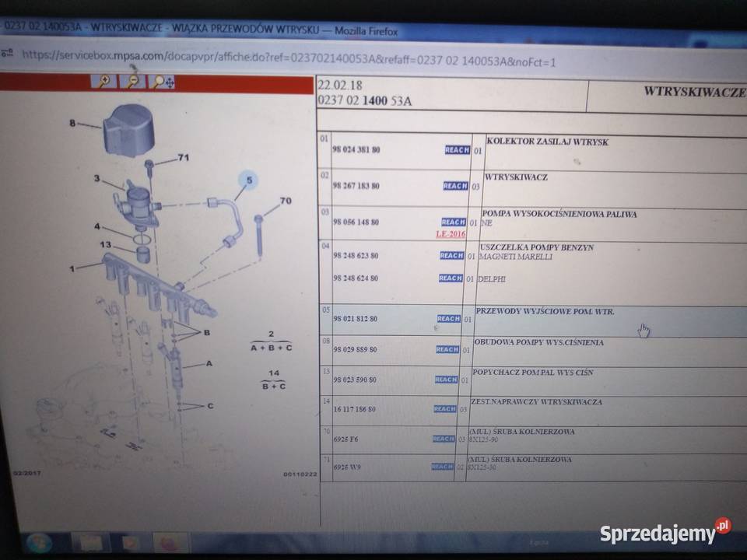This screenshot has width=747, height=560.
Task: Click the zoom out magnifier icon
Action: pyautogui.click(x=133, y=81)
